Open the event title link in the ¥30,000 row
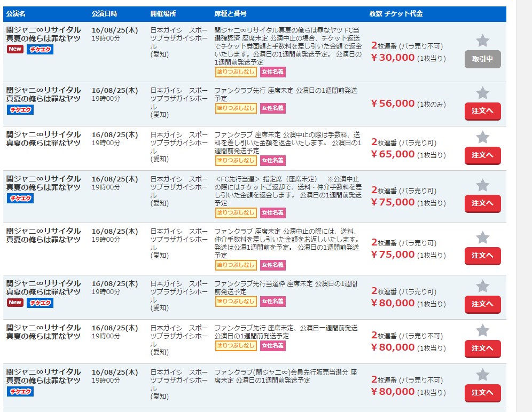 pyautogui.click(x=43, y=34)
